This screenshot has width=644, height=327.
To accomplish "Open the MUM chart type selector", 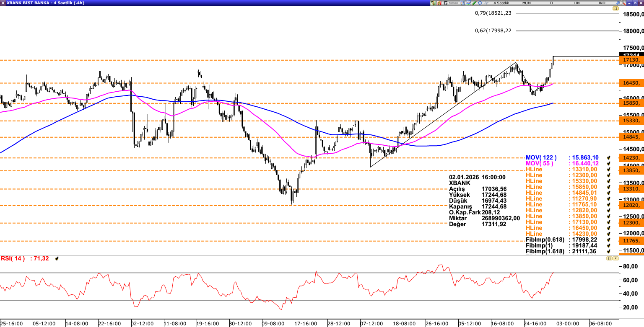I will pyautogui.click(x=527, y=3).
